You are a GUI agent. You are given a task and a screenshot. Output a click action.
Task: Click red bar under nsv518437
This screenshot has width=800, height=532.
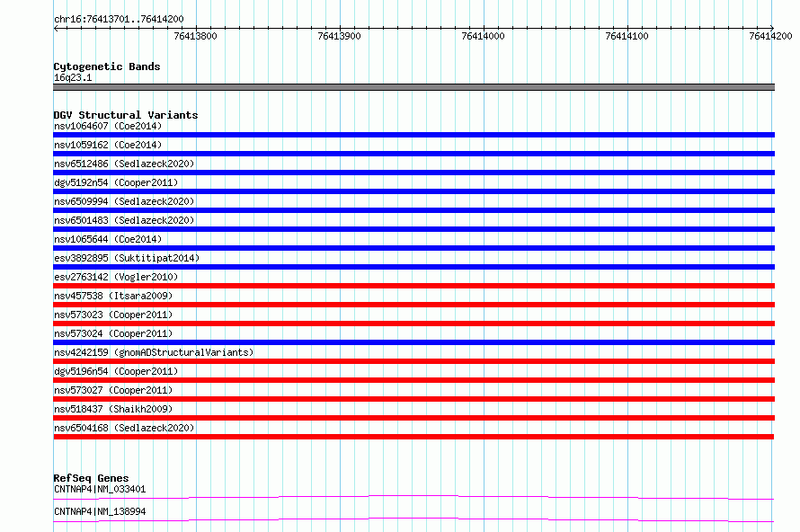(413, 418)
